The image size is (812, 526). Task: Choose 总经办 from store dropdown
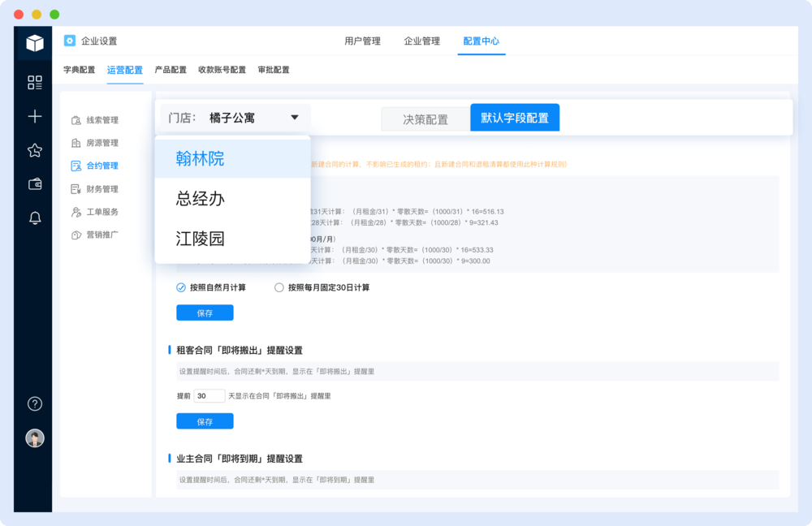[232, 198]
